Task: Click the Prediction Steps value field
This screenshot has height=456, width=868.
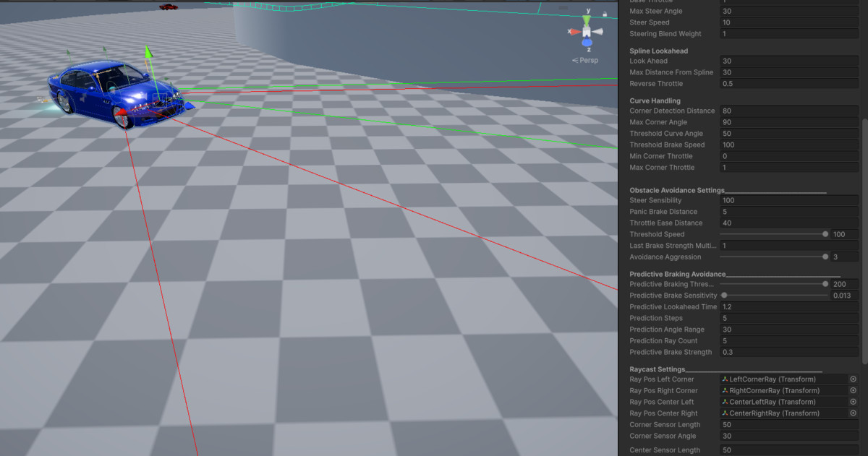Action: [789, 318]
